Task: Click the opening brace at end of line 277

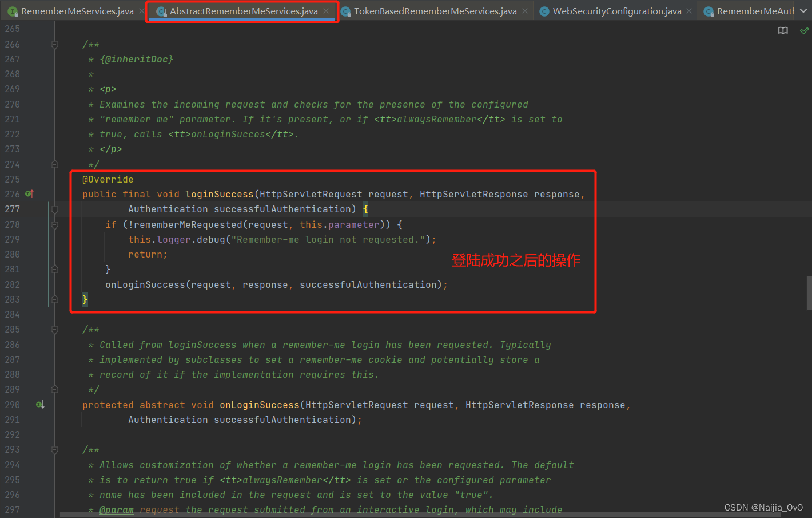Action: coord(365,209)
